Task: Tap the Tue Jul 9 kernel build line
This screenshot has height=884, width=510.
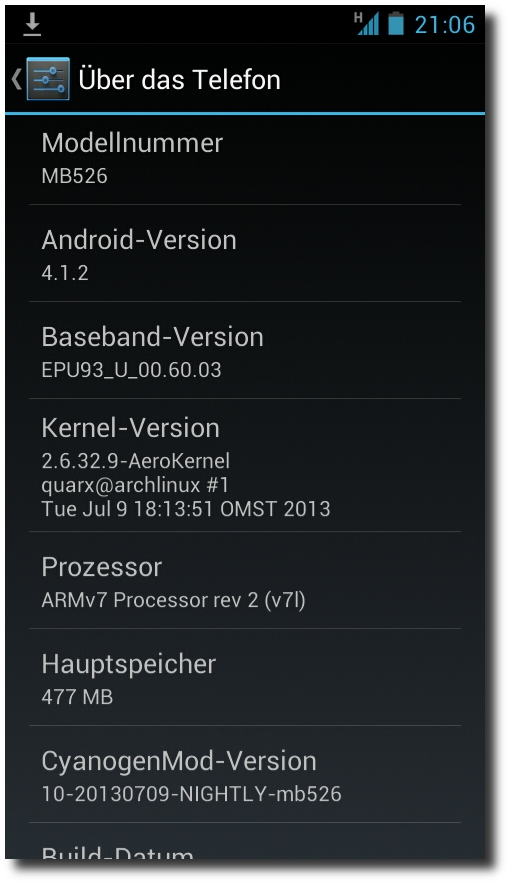Action: click(186, 509)
